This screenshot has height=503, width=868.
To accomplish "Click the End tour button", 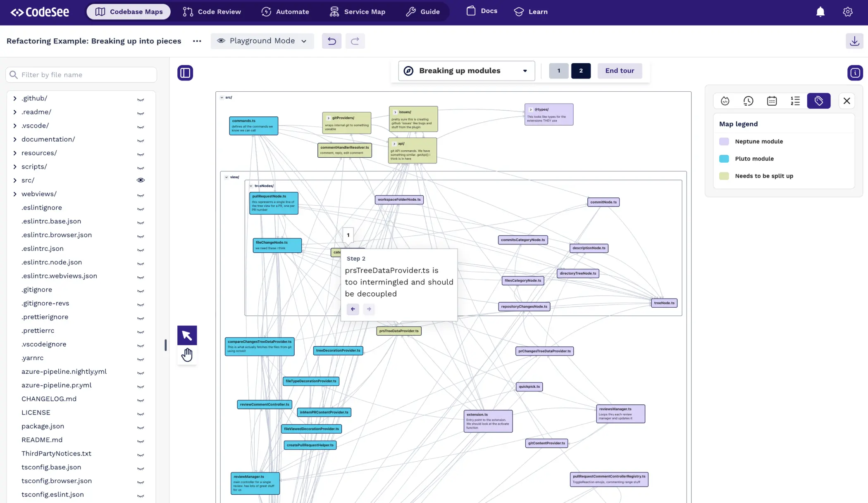I will click(619, 71).
